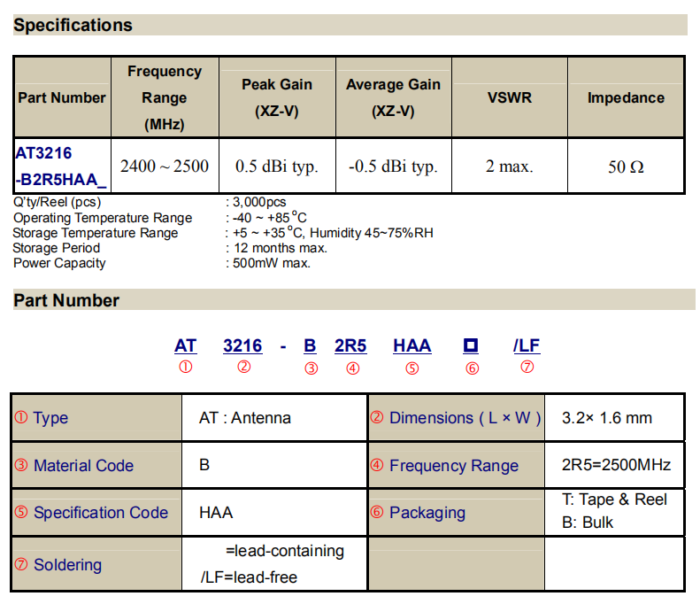Viewport: 700px width, 604px height.
Task: Click the underlined '2R5' code segment
Action: 350,345
